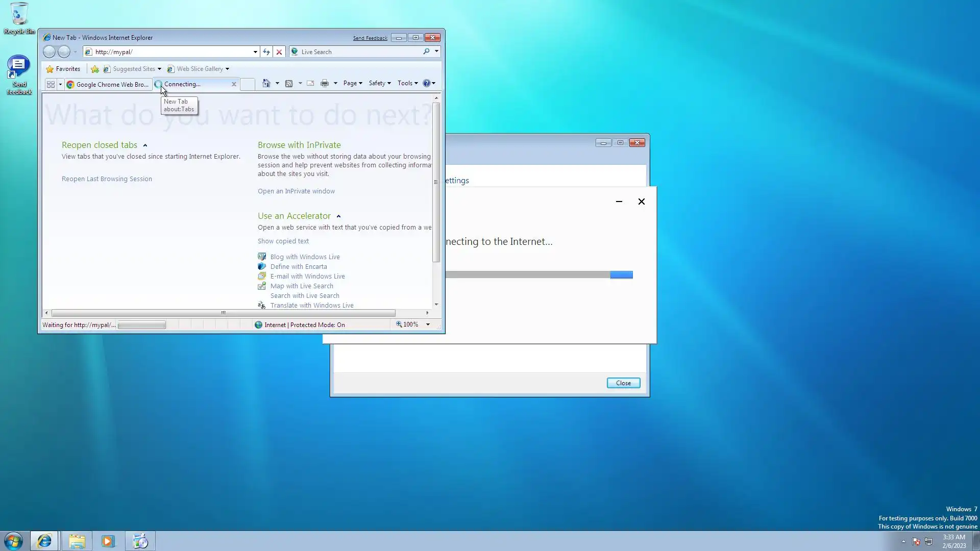Open Windows Media Player from taskbar
This screenshot has height=551, width=980.
(108, 541)
